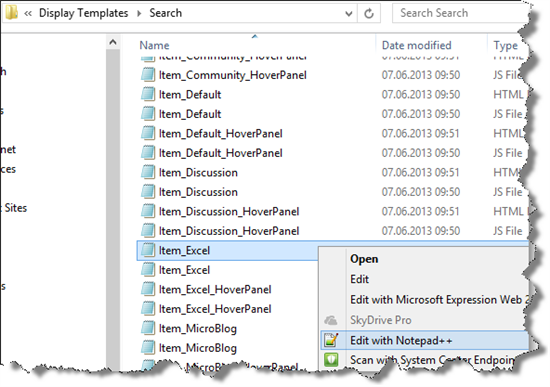Focus the Search Search input box
550x387 pixels.
pyautogui.click(x=460, y=13)
